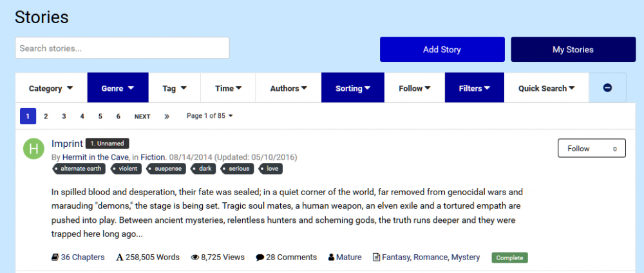The height and width of the screenshot is (273, 644).
Task: Click NEXT in the pagination
Action: pyautogui.click(x=142, y=117)
